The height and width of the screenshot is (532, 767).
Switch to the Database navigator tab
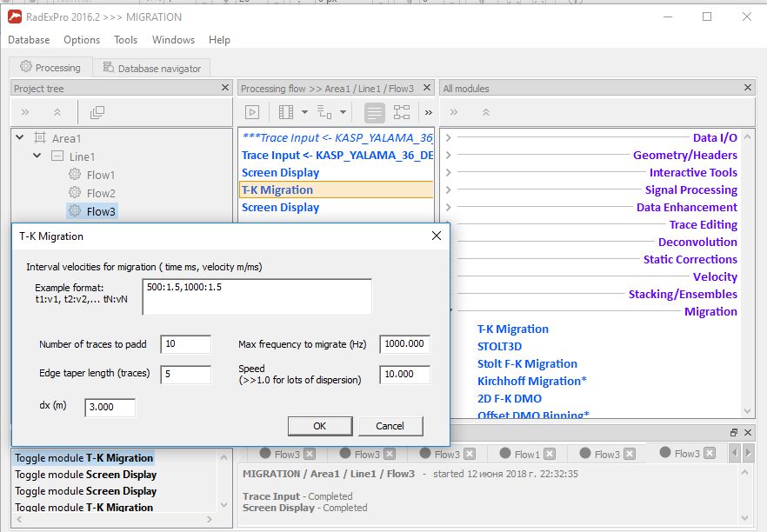tap(152, 68)
